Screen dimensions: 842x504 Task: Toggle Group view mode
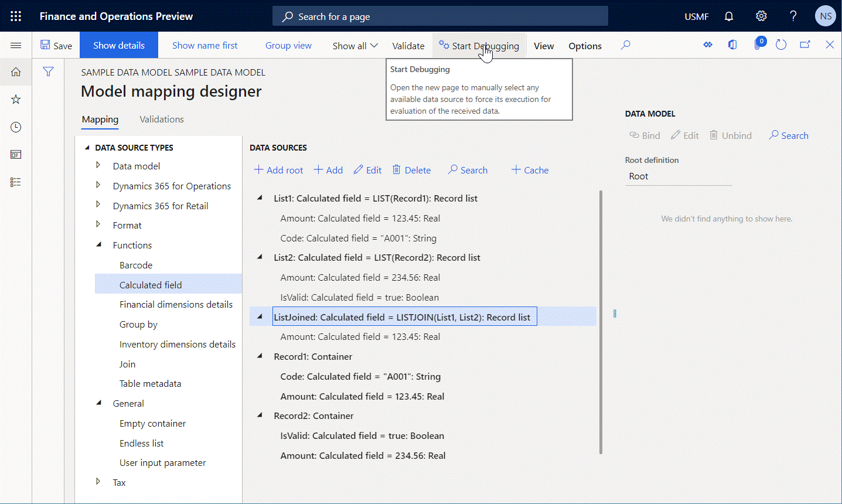pos(288,45)
